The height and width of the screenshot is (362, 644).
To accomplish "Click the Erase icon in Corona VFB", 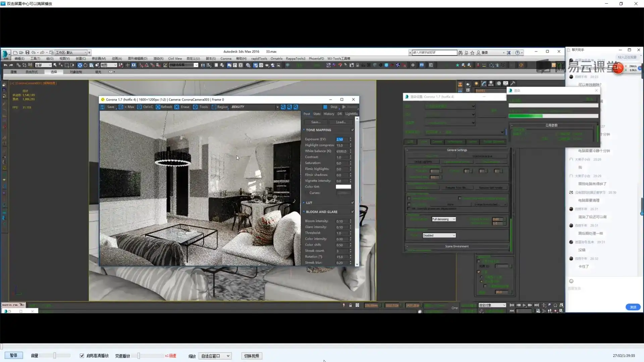I will 177,107.
